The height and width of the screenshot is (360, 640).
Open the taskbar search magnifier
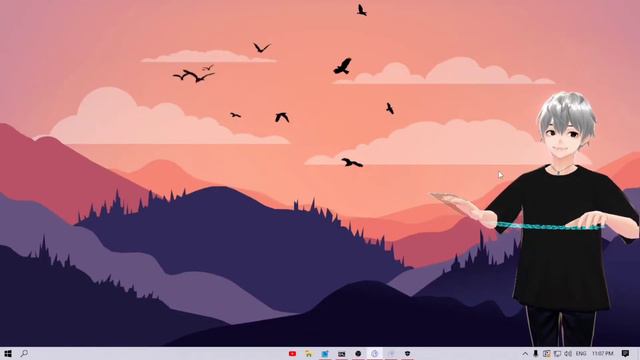24,353
